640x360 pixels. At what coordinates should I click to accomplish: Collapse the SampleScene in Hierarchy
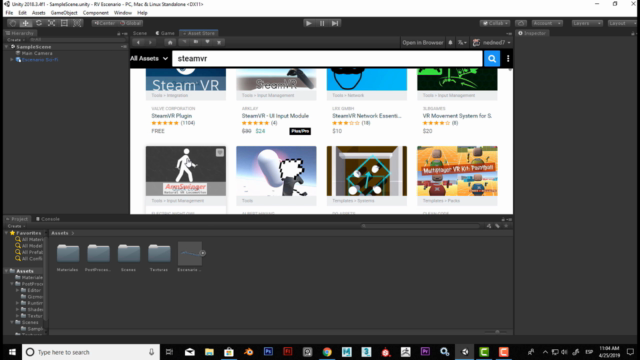(x=7, y=47)
